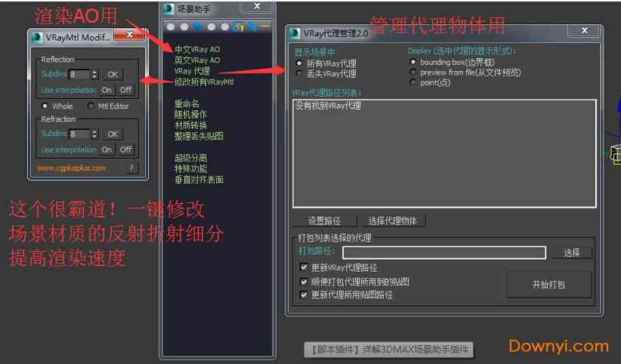Click into the 打包路径 input field

coord(444,252)
